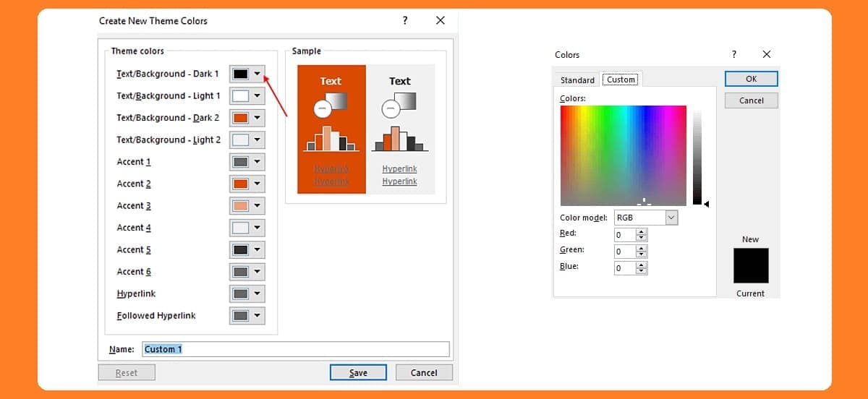Cancel the Colors dialog
The width and height of the screenshot is (868, 399).
tap(751, 100)
